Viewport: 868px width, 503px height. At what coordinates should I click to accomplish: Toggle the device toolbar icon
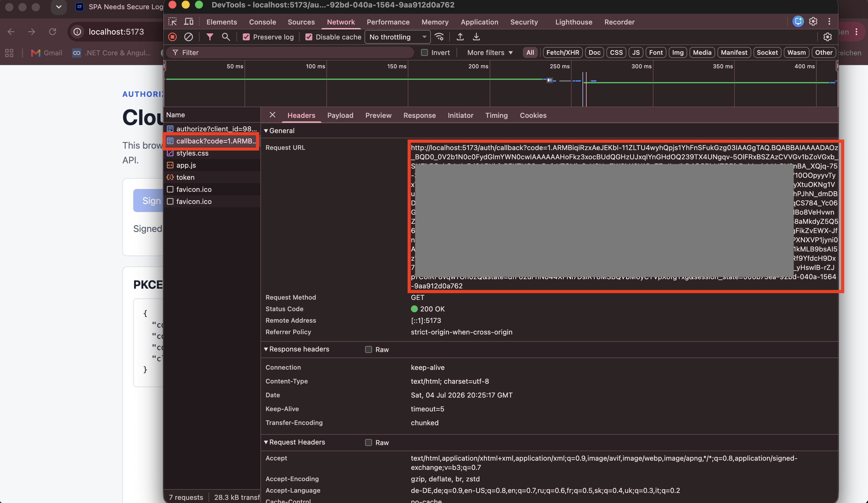189,22
